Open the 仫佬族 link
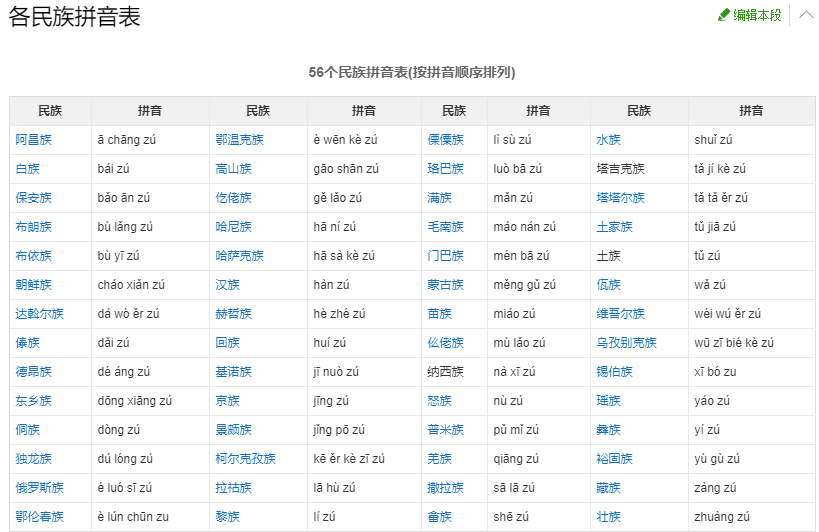Image resolution: width=819 pixels, height=532 pixels. 446,342
